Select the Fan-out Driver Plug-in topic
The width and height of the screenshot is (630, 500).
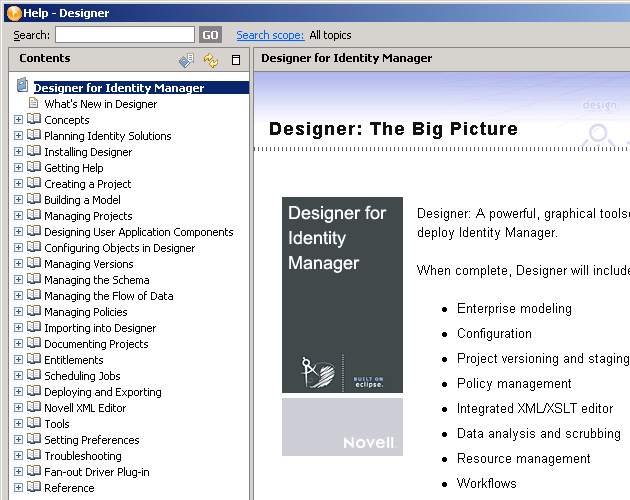(96, 472)
